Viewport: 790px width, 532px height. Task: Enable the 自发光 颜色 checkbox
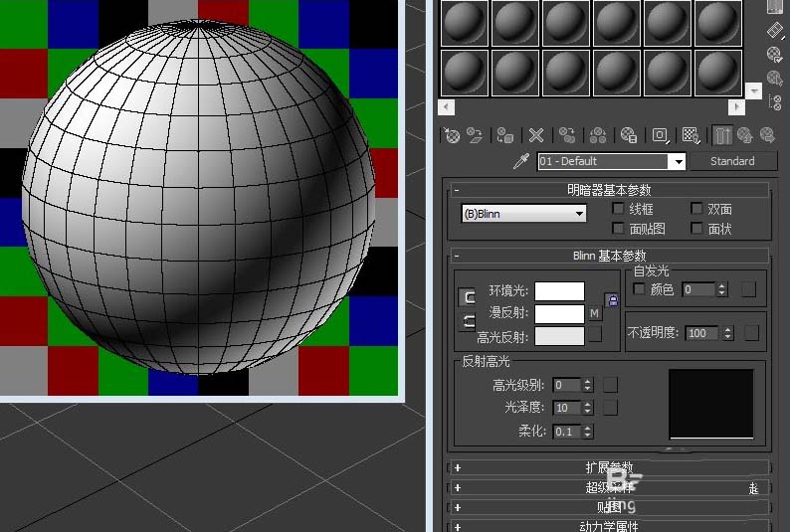pos(639,289)
